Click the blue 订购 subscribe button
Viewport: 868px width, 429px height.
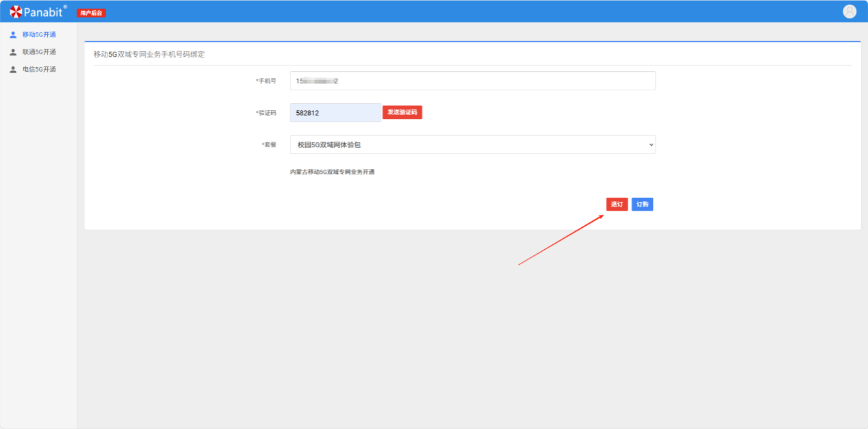point(642,205)
